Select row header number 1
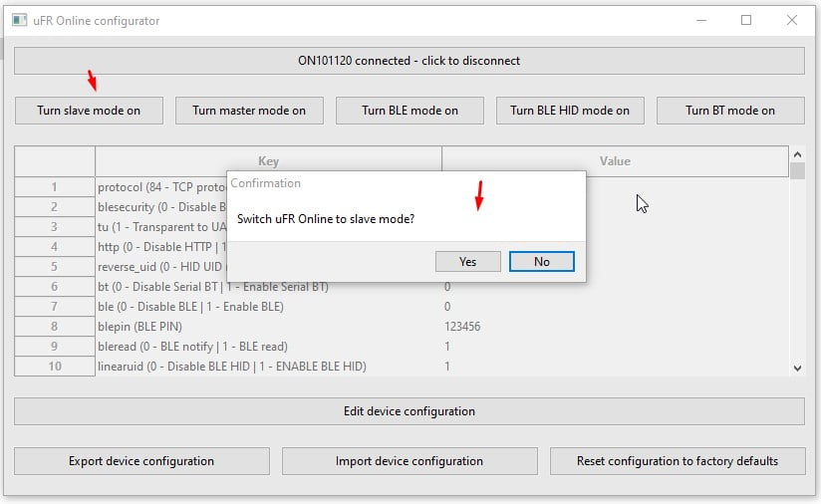 (55, 187)
